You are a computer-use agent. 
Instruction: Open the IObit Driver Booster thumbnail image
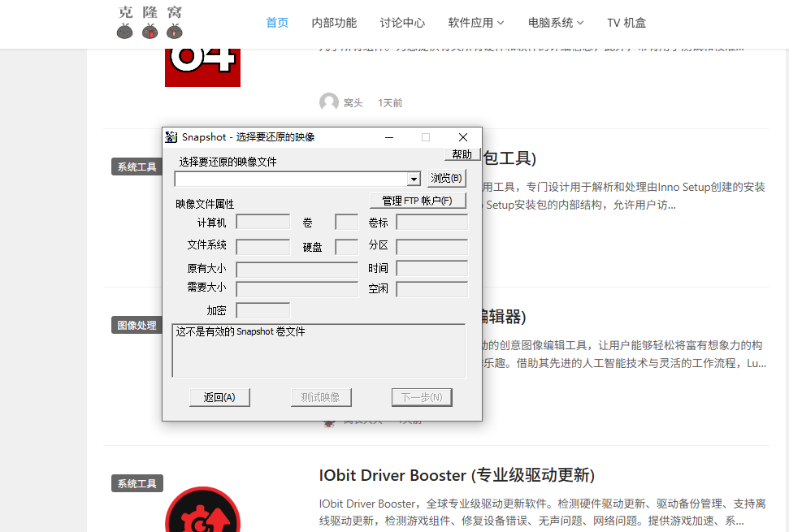[x=202, y=509]
